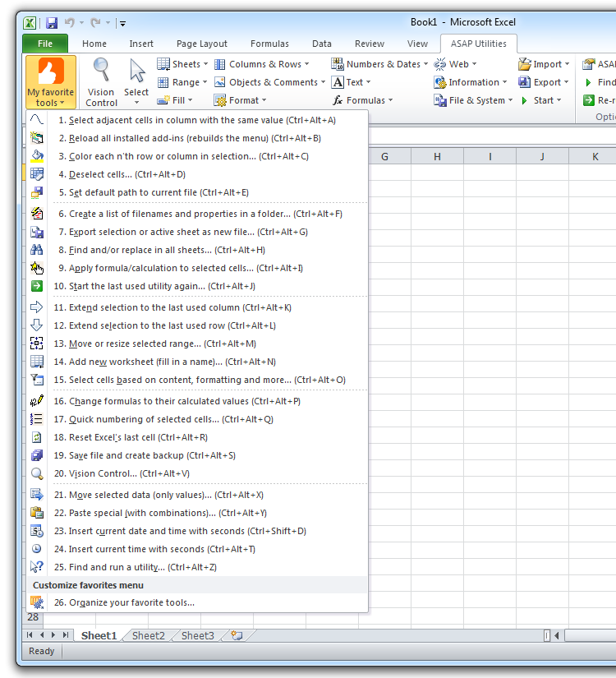Click cursor-question icon for Find and run utility

[37, 567]
